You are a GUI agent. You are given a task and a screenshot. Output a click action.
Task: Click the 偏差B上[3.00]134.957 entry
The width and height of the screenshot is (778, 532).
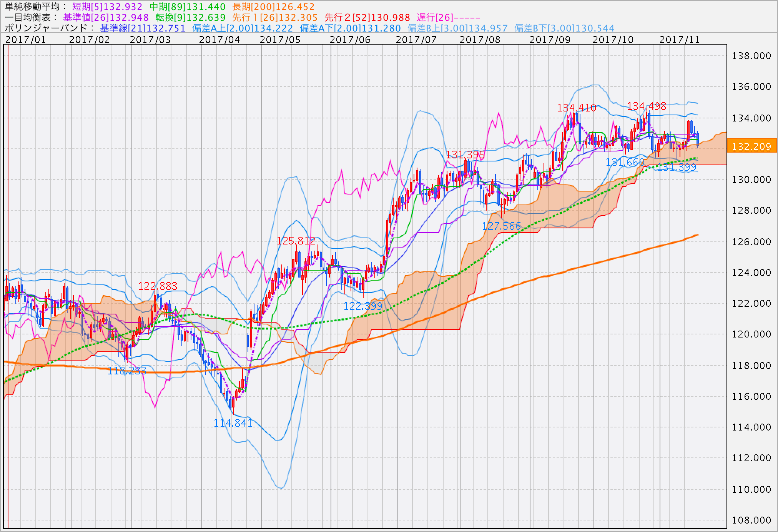click(457, 28)
